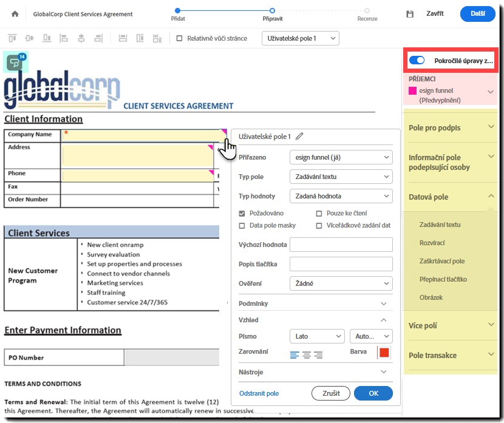Screen dimensions: 504x423
Task: Align fields to top edges
Action: tap(12, 38)
